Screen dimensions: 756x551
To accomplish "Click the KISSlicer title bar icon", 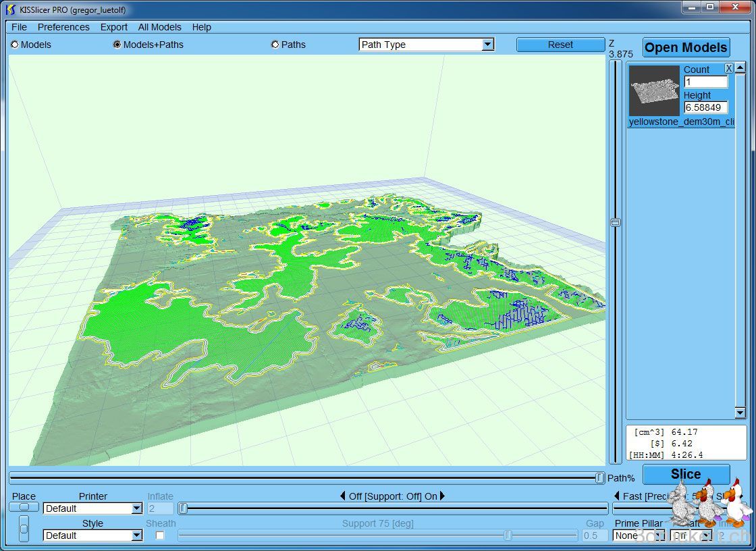I will tap(11, 9).
